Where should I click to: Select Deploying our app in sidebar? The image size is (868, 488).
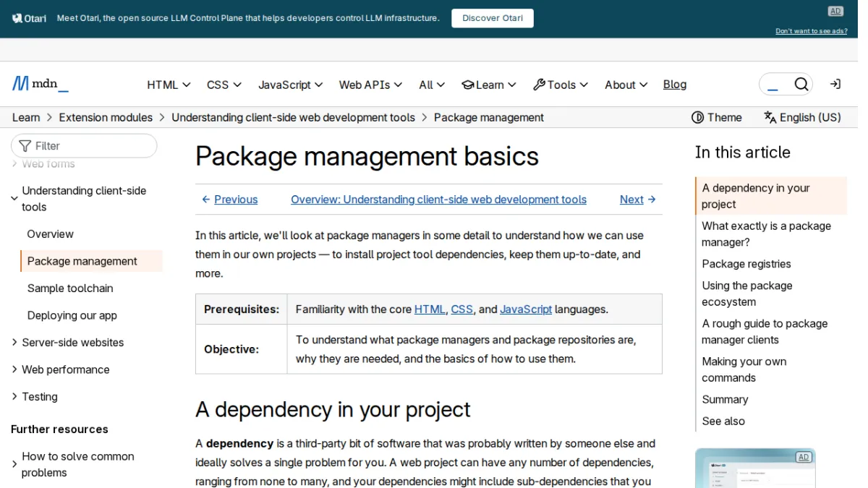point(72,315)
